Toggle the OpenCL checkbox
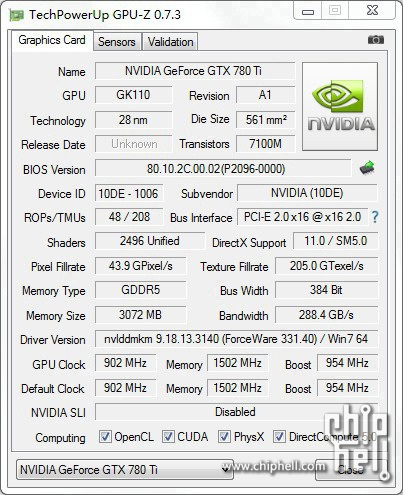The image size is (403, 495). (105, 436)
